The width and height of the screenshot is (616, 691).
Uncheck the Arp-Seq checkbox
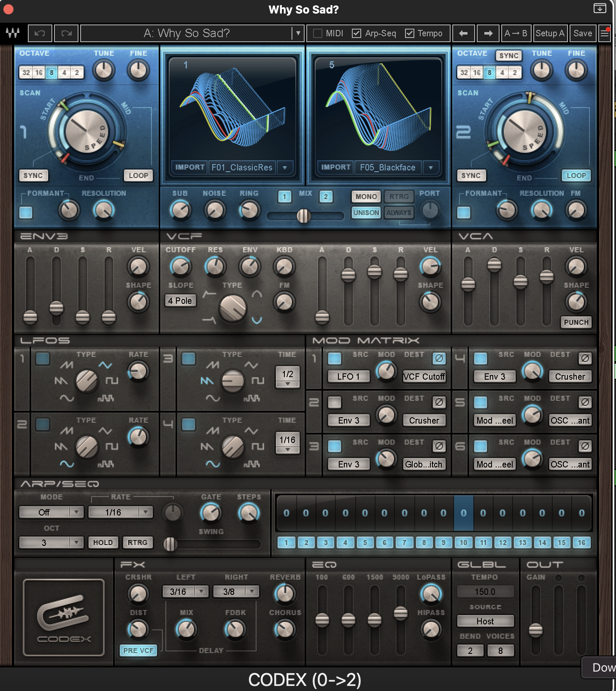tap(357, 33)
